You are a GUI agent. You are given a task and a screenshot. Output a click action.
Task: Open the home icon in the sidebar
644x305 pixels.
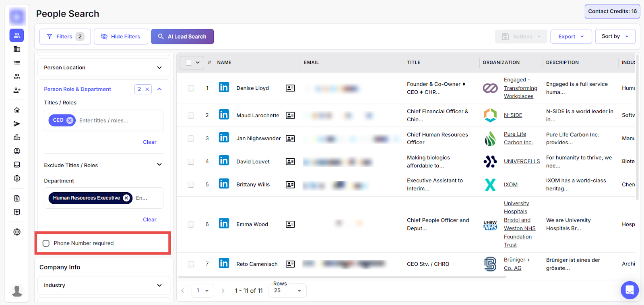(x=17, y=110)
